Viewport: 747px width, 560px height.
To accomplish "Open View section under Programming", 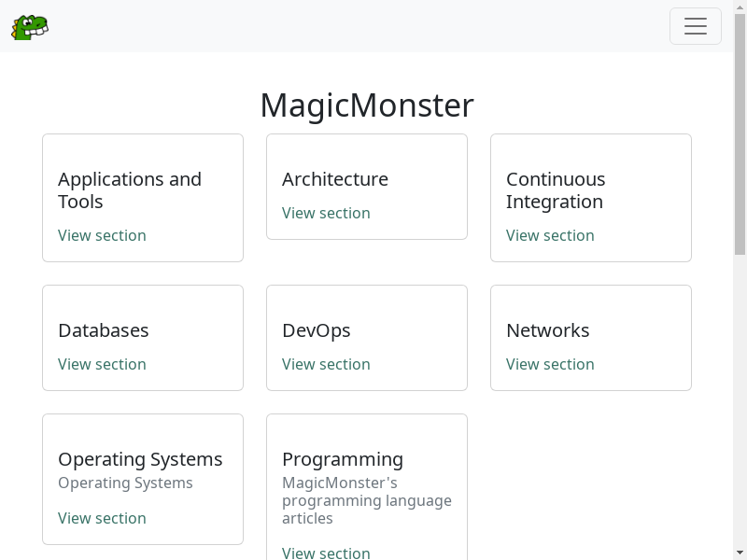I will [326, 553].
